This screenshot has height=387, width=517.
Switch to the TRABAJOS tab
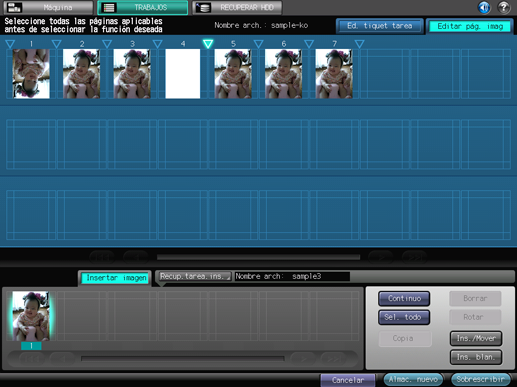[143, 7]
